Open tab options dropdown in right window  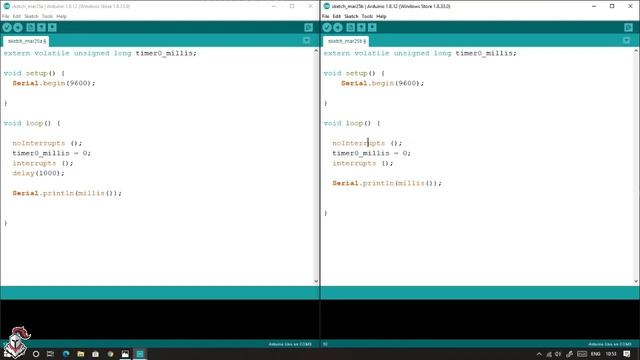point(627,40)
